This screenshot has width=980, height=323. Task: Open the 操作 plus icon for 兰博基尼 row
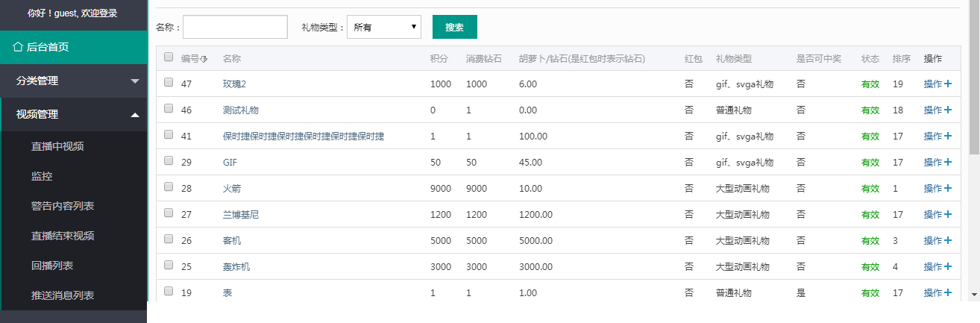[948, 215]
